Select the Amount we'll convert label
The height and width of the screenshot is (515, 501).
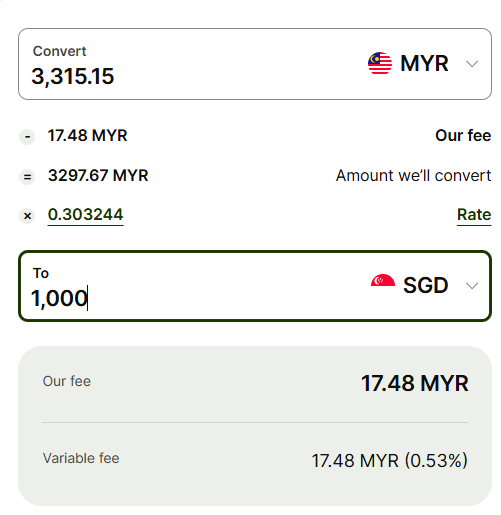[x=413, y=175]
